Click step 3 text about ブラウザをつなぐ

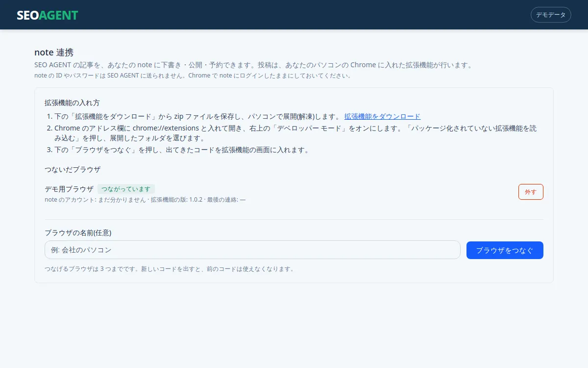[182, 150]
